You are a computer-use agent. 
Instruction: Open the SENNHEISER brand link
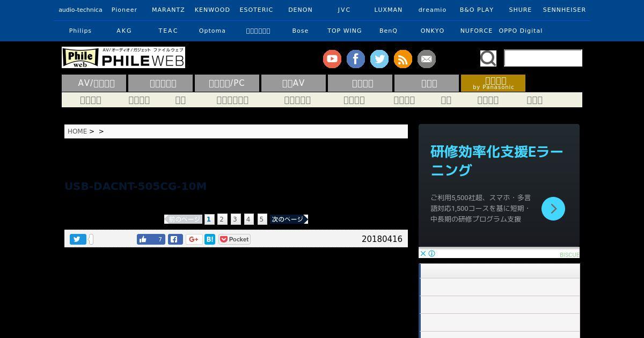565,10
